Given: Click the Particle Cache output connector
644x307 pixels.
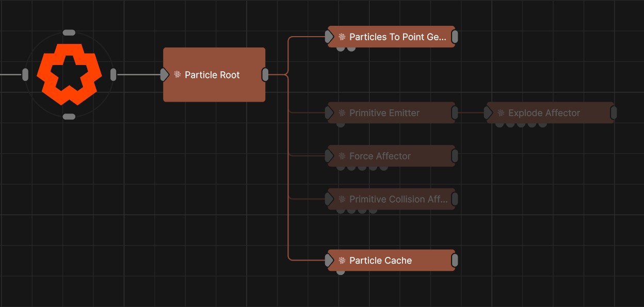Looking at the screenshot, I should tap(455, 261).
